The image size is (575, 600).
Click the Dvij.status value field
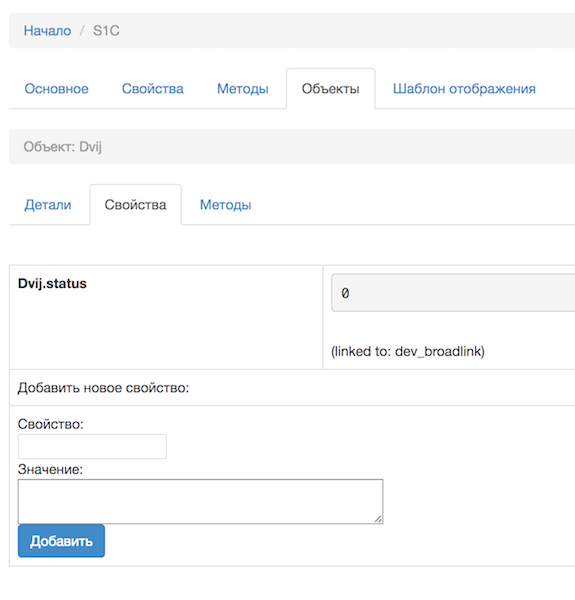click(x=453, y=293)
